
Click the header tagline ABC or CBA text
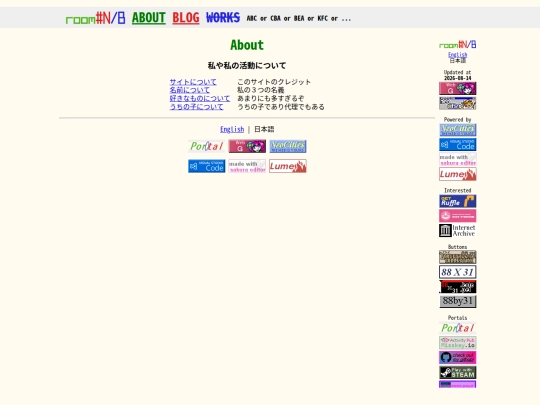[299, 19]
